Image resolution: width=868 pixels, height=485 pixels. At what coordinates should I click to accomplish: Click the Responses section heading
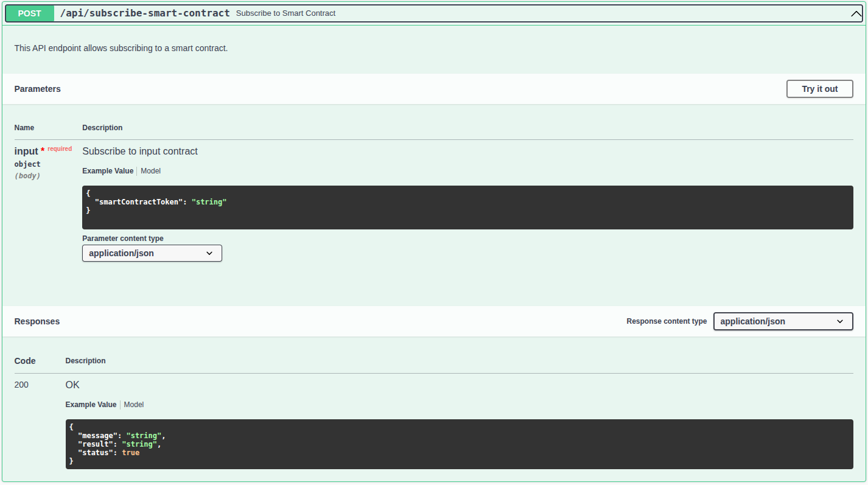[37, 321]
